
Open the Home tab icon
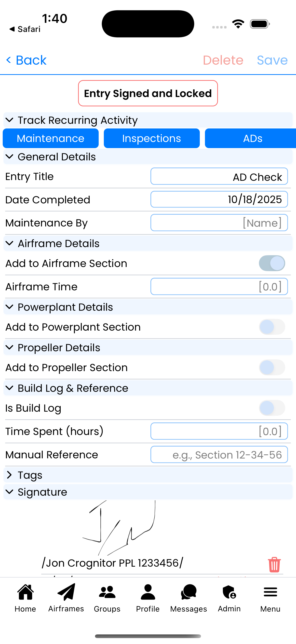tap(25, 592)
